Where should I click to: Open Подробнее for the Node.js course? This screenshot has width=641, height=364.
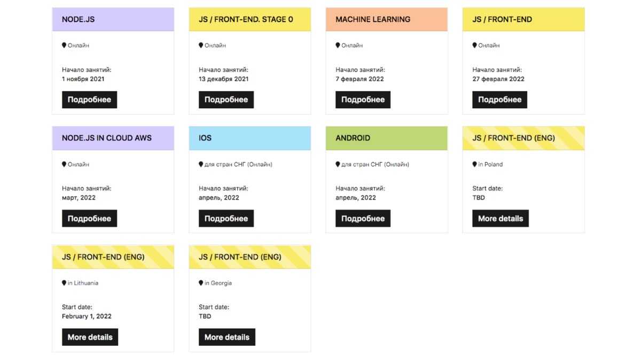coord(89,100)
